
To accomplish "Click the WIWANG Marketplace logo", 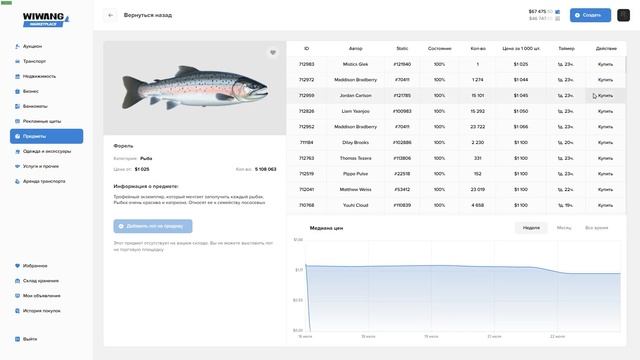I will tap(46, 20).
